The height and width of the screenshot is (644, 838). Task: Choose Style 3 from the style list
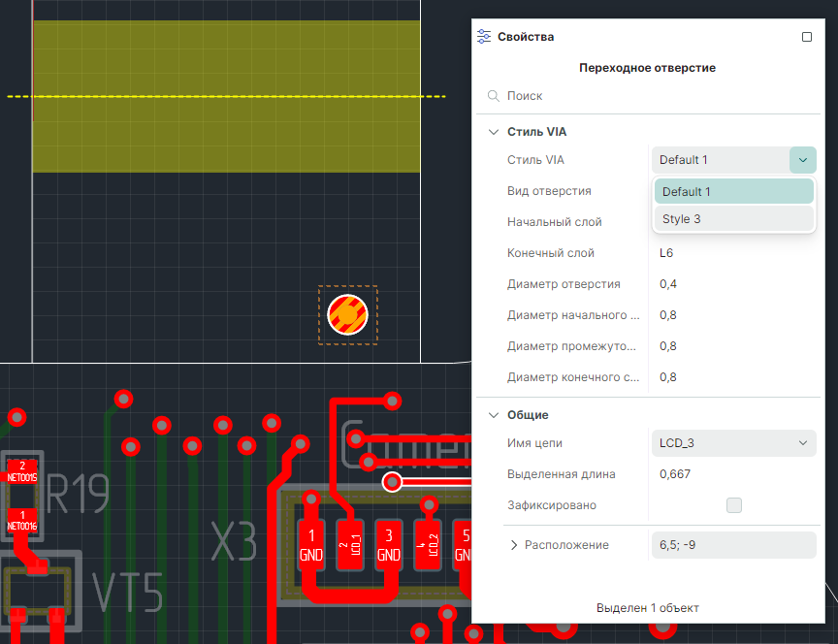(x=734, y=218)
